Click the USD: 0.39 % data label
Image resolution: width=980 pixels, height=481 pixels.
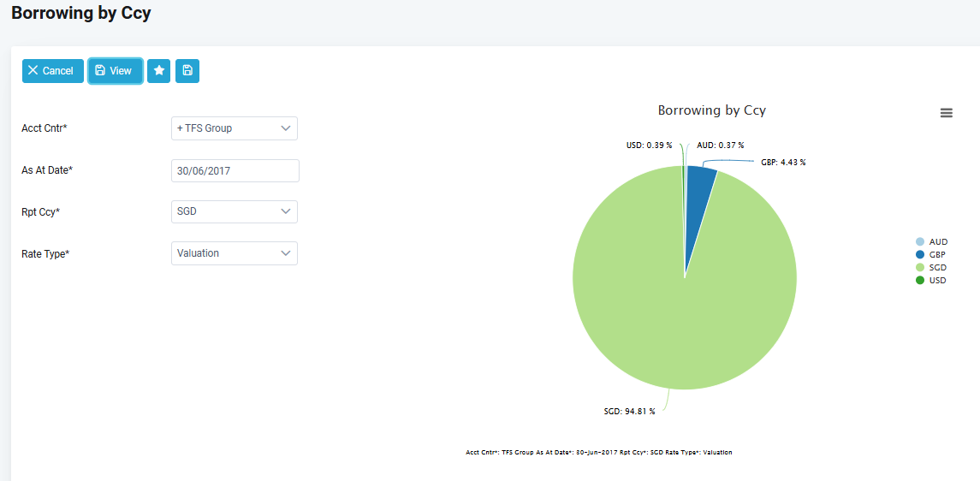(x=649, y=145)
